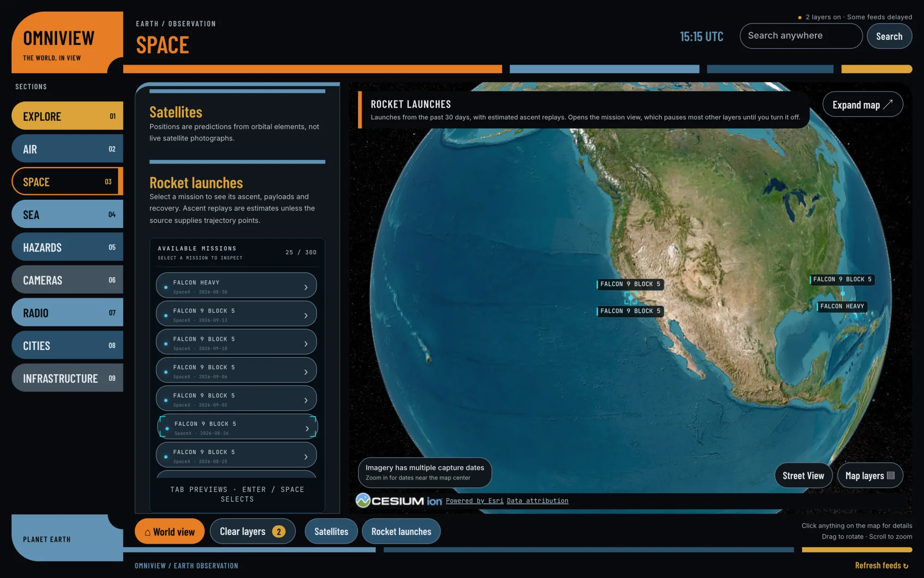Image resolution: width=924 pixels, height=578 pixels.
Task: Open the Data attribution link
Action: 537,501
